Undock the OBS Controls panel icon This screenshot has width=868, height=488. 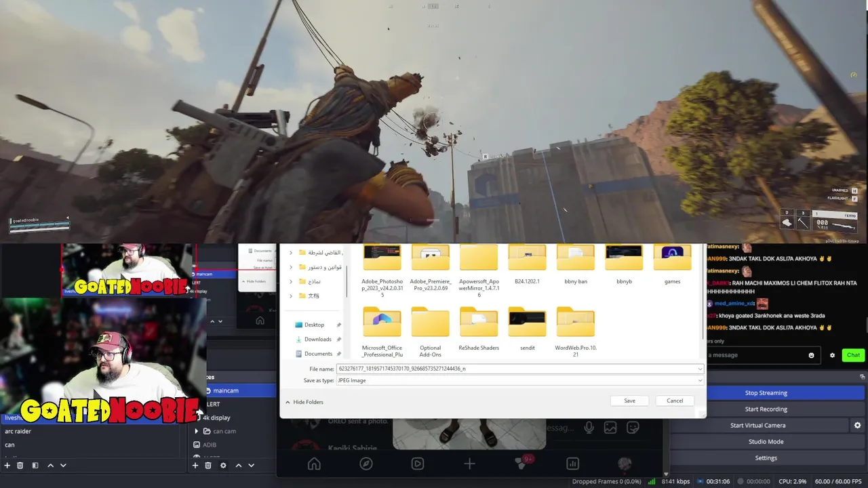click(x=863, y=376)
